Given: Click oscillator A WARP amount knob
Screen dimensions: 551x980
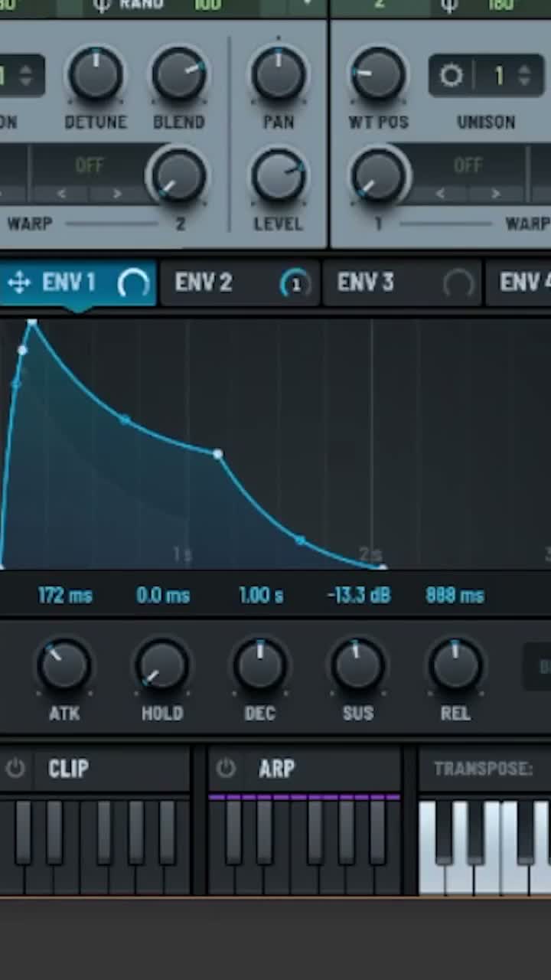Looking at the screenshot, I should (x=178, y=176).
